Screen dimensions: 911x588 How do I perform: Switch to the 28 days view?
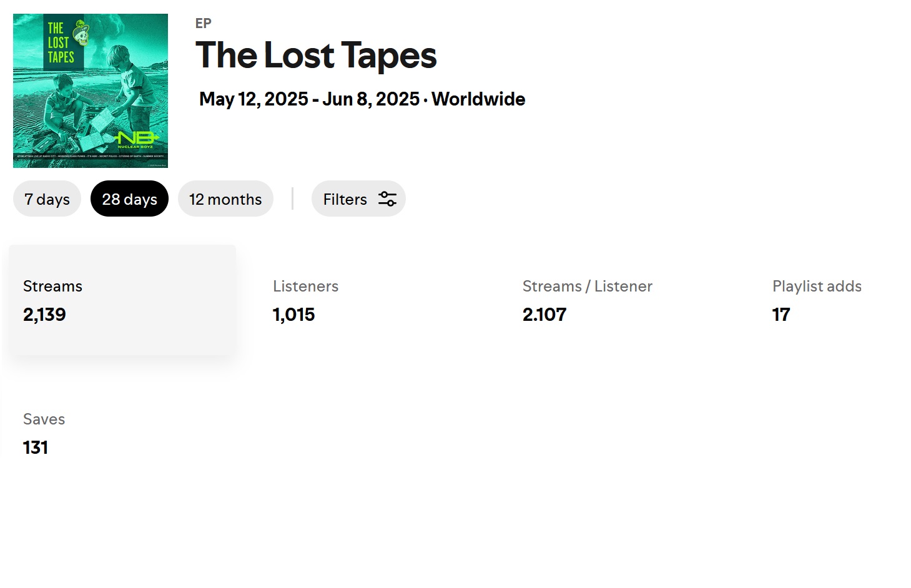pyautogui.click(x=129, y=199)
